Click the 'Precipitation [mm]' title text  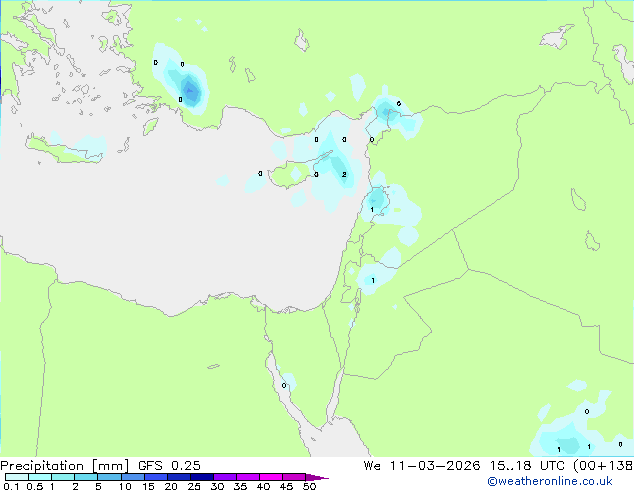click(x=65, y=466)
